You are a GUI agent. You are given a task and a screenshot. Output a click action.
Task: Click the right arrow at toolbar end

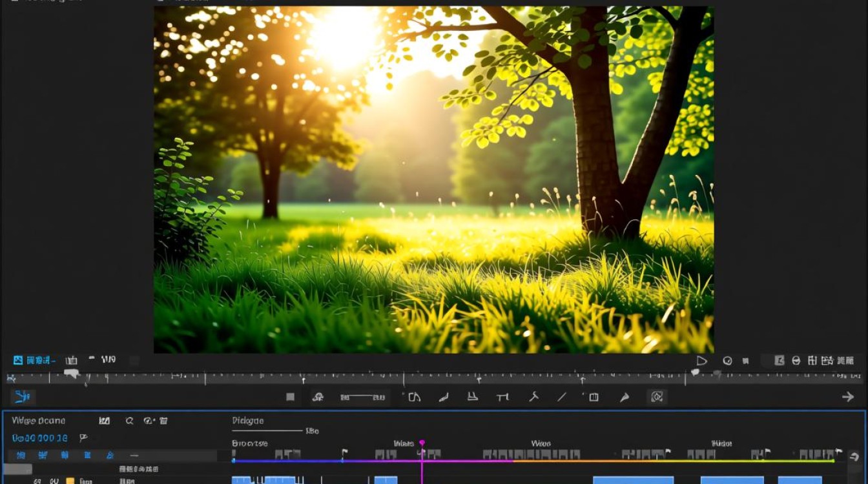tap(848, 397)
